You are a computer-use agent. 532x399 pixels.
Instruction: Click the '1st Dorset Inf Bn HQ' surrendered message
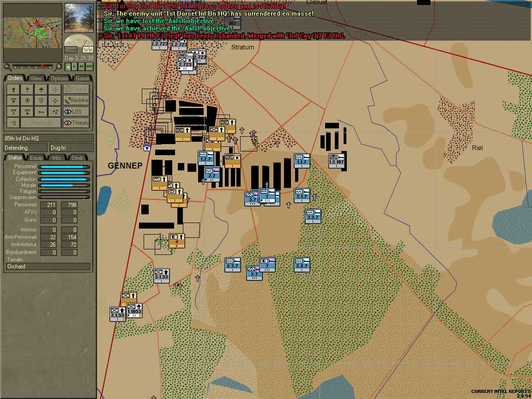tap(209, 13)
